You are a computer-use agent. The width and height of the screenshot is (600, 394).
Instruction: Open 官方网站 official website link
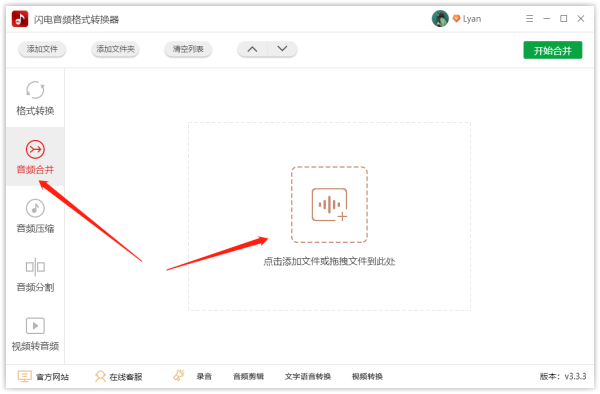(x=43, y=377)
